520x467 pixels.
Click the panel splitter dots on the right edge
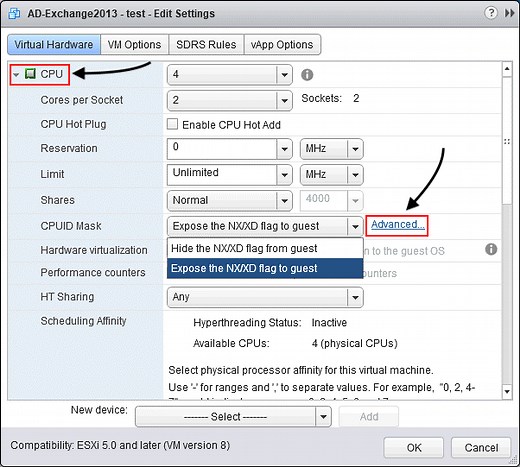(x=507, y=142)
